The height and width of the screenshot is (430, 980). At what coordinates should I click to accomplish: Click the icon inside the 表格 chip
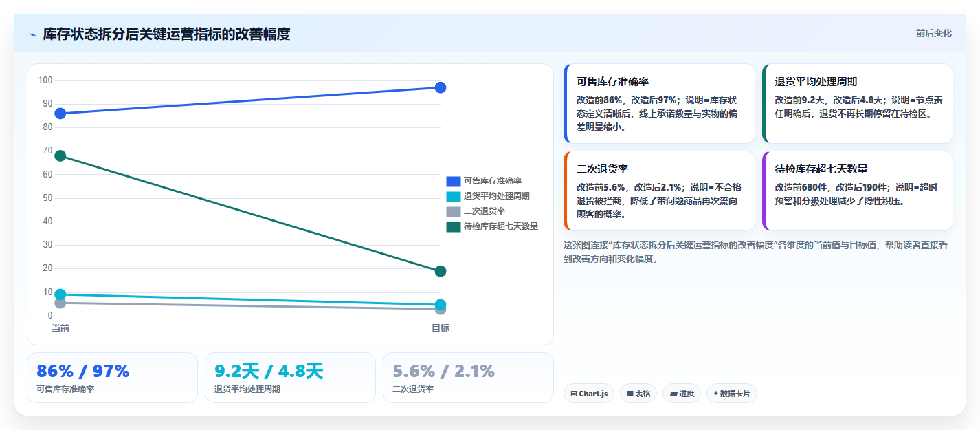(630, 394)
